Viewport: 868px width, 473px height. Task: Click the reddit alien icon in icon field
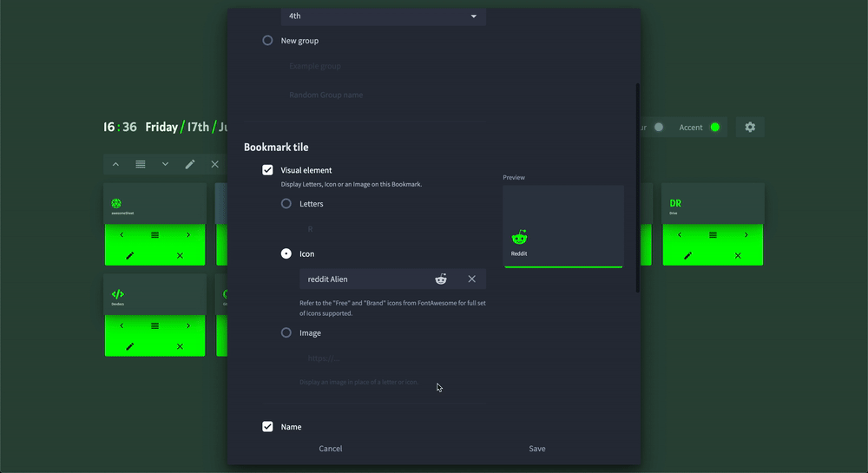tap(441, 279)
